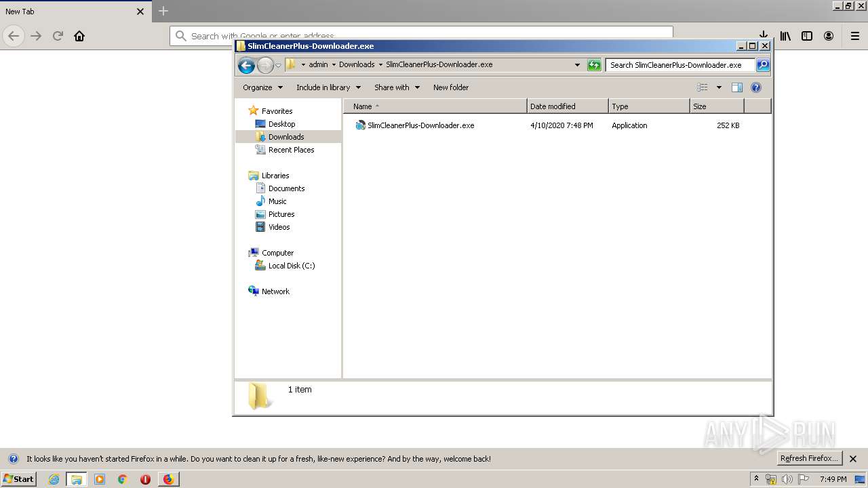Open Include in library menu
The width and height of the screenshot is (868, 488).
pyautogui.click(x=328, y=87)
